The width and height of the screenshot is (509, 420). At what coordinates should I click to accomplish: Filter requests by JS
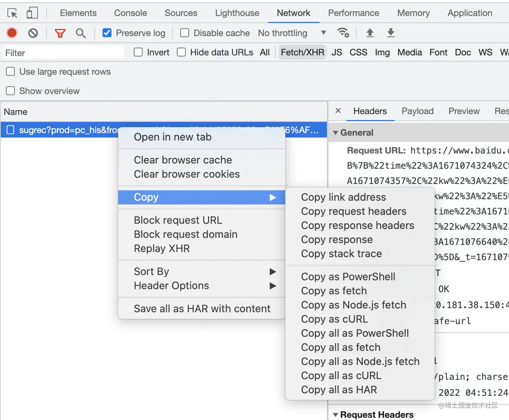(x=337, y=52)
